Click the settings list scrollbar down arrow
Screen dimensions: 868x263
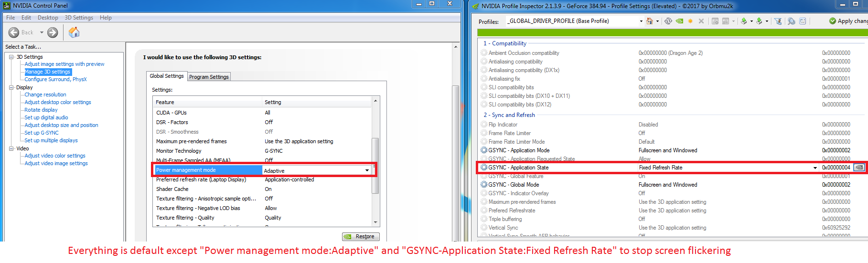click(x=375, y=222)
